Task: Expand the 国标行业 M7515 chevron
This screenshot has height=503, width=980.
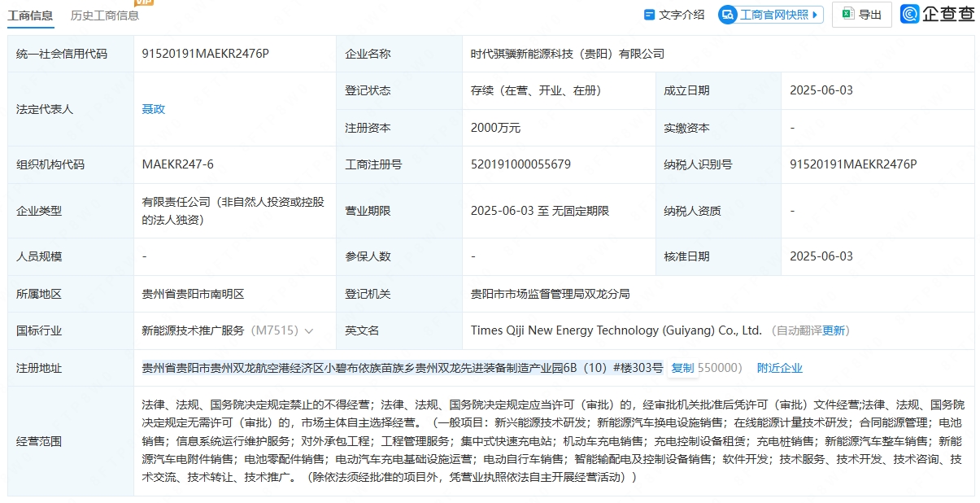Action: 309,331
